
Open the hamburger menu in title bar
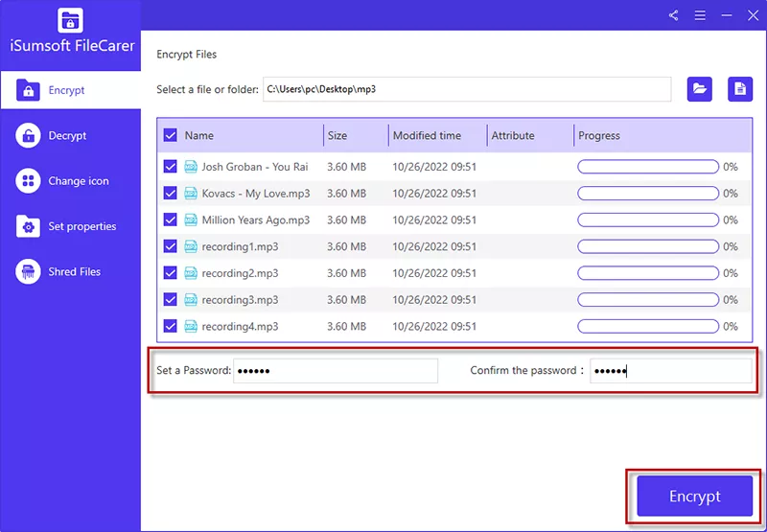coord(701,15)
